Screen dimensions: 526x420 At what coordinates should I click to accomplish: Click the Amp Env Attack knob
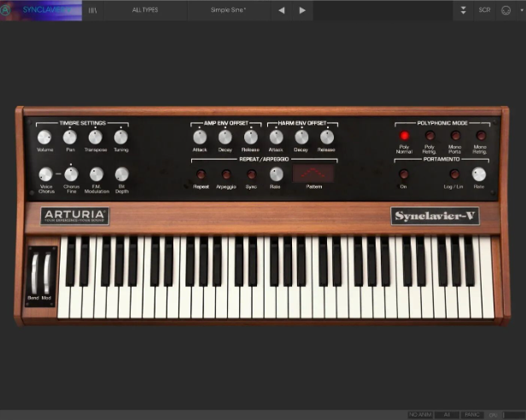(200, 137)
